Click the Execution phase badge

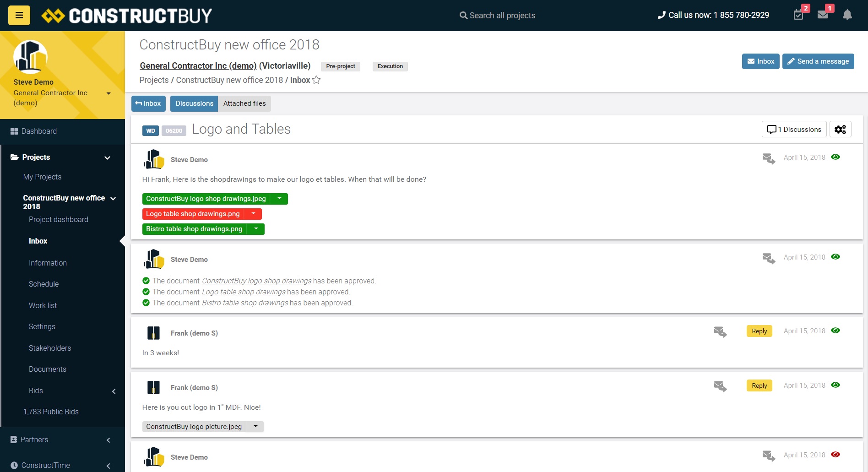click(390, 66)
